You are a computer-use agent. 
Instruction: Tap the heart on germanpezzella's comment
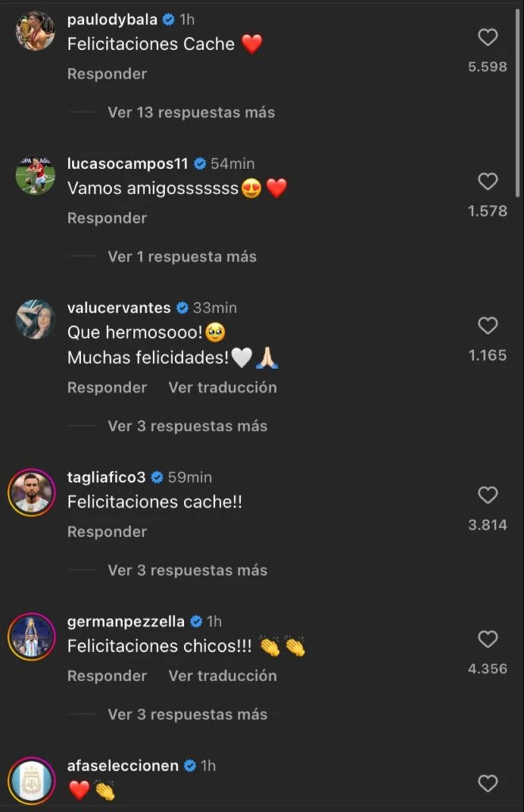488,640
